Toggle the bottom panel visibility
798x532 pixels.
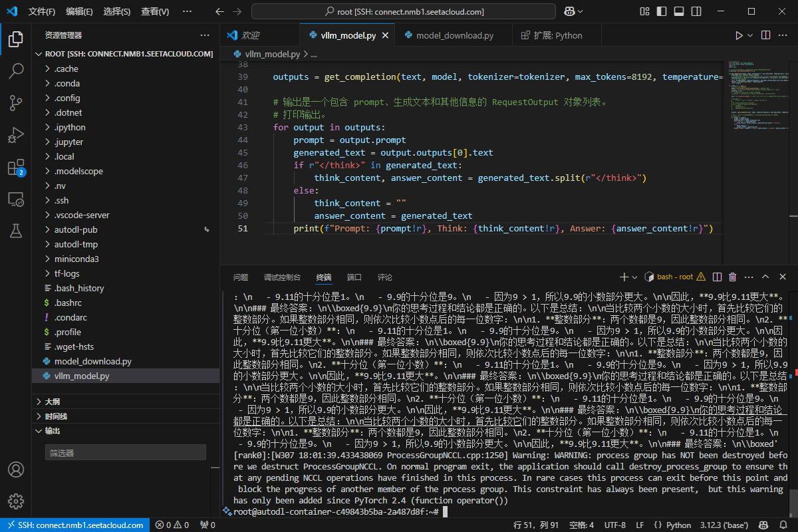pyautogui.click(x=678, y=11)
